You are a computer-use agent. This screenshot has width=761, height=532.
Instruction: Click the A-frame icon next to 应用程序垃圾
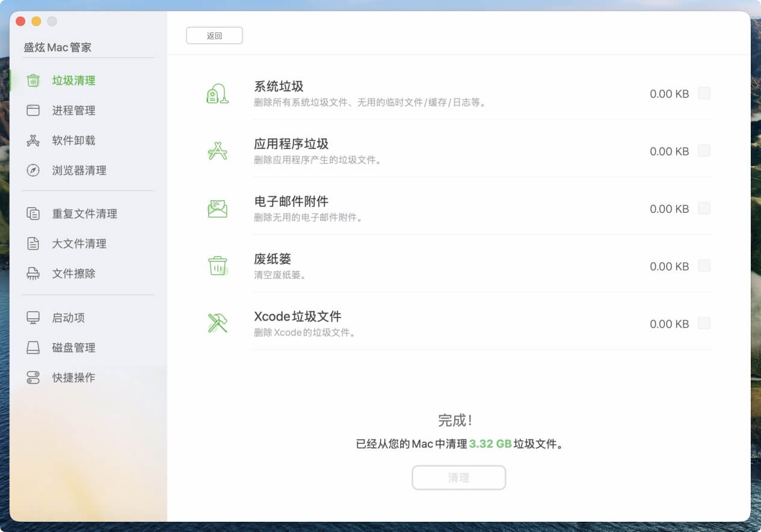pyautogui.click(x=217, y=151)
